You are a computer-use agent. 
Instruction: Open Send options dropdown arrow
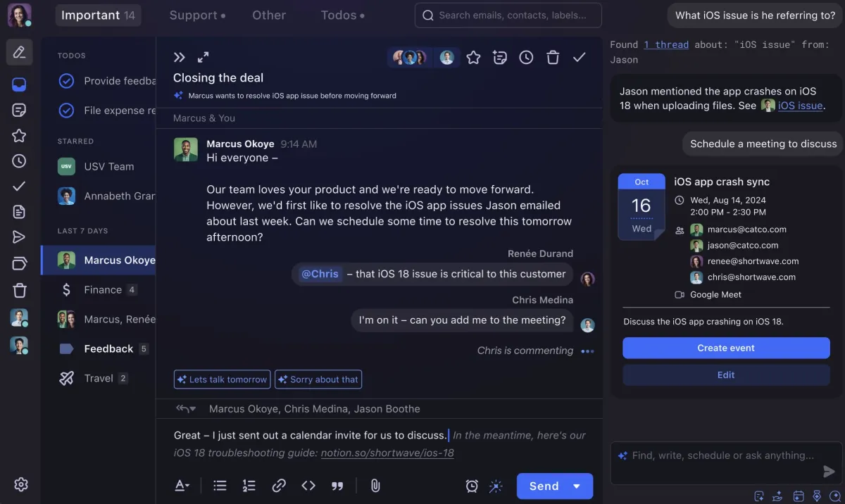[577, 486]
